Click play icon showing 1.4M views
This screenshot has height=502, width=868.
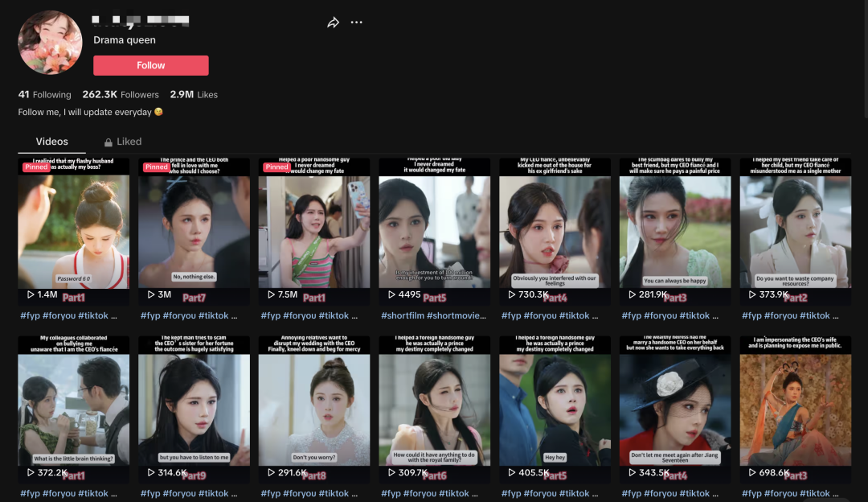31,295
